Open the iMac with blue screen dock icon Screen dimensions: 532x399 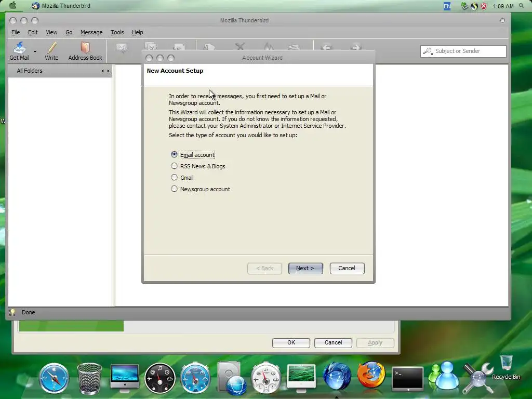tap(125, 378)
